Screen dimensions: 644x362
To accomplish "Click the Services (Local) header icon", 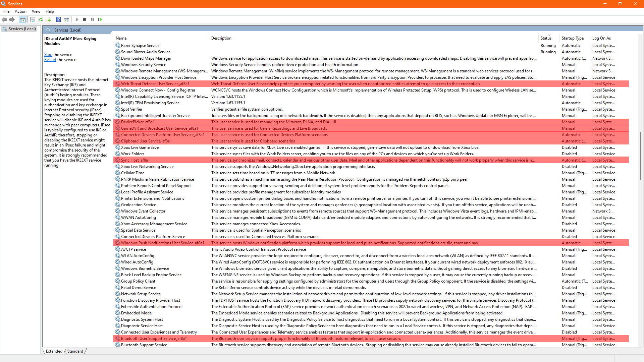I will [49, 30].
